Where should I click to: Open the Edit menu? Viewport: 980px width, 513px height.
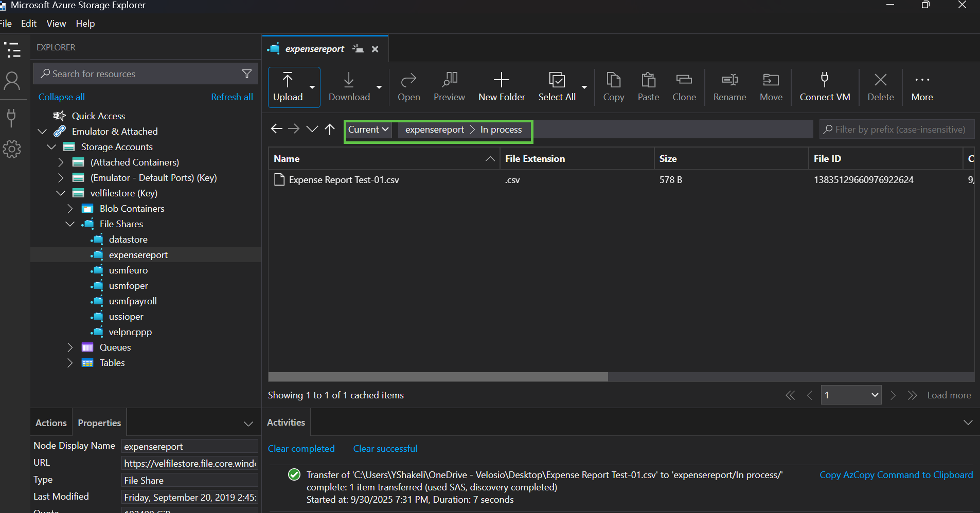point(28,23)
